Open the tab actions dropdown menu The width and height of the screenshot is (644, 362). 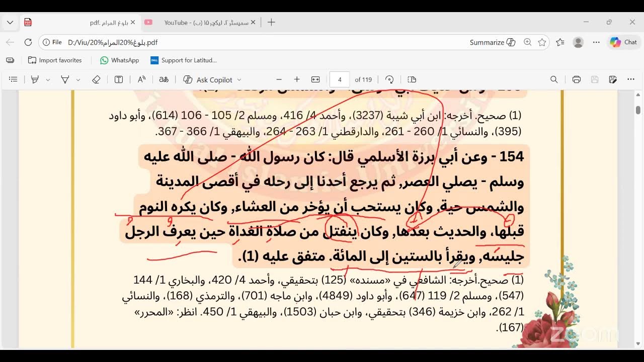tap(10, 22)
